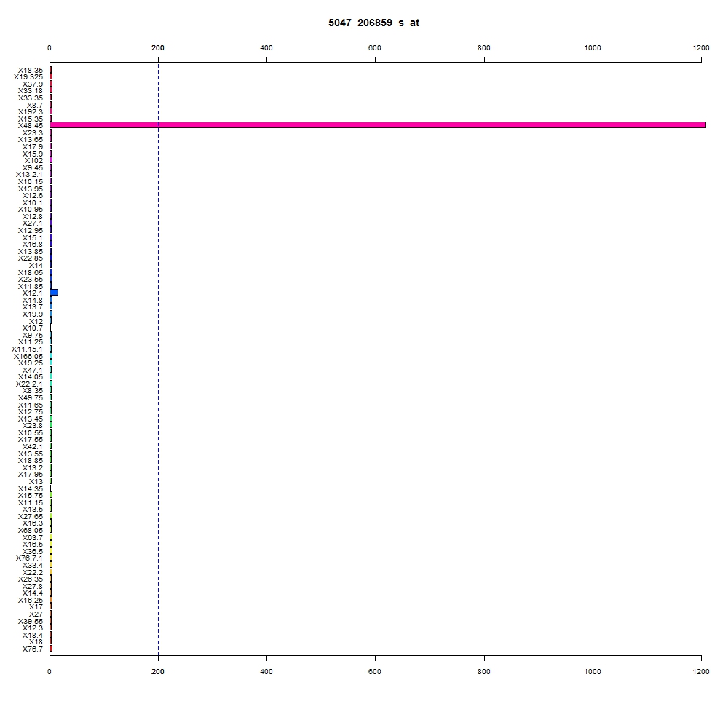Select the X76.7.1 label
The width and height of the screenshot is (728, 728).
[x=29, y=558]
